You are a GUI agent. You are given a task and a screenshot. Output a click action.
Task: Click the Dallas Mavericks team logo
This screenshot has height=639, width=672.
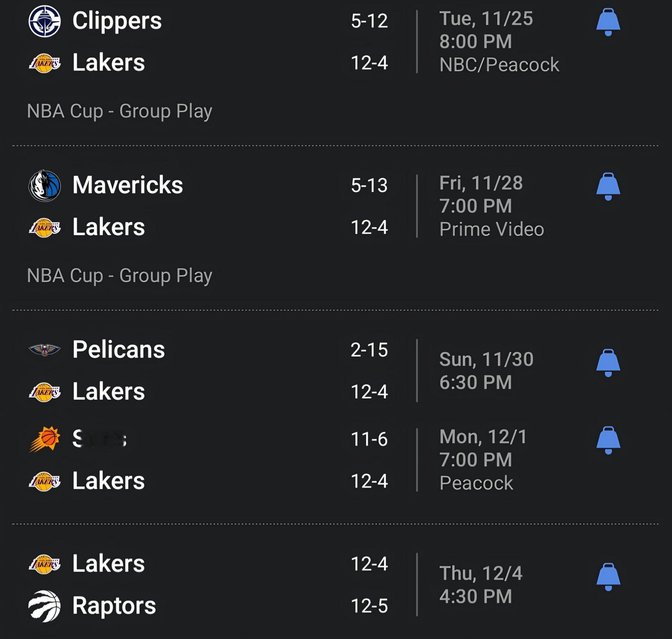click(x=45, y=186)
